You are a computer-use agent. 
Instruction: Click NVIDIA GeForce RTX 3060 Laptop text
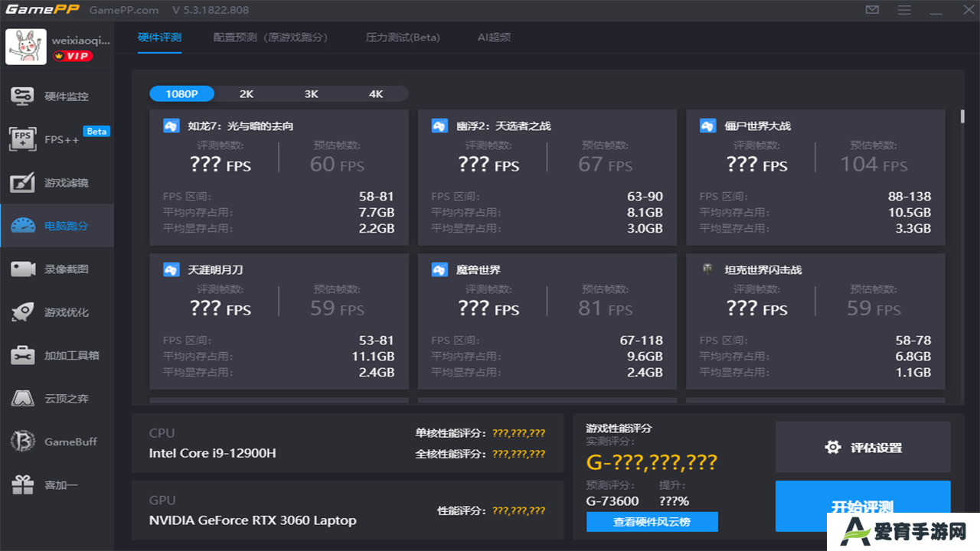pyautogui.click(x=253, y=520)
